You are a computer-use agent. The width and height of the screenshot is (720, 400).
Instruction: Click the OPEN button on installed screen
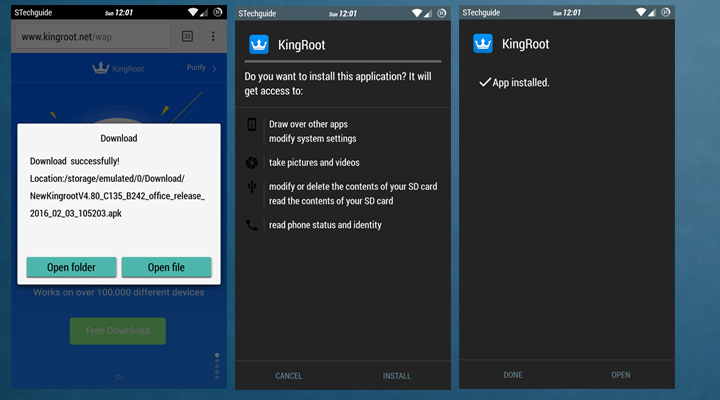click(621, 375)
